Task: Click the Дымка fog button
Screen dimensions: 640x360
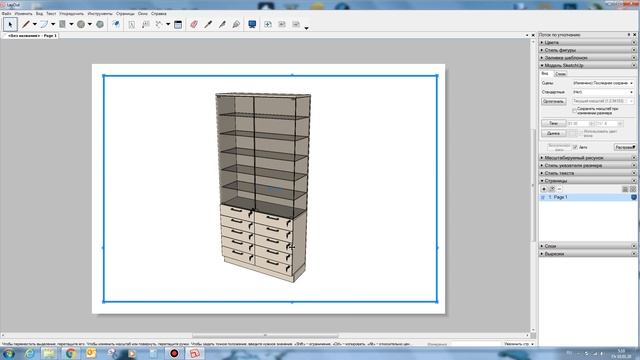Action: [553, 133]
